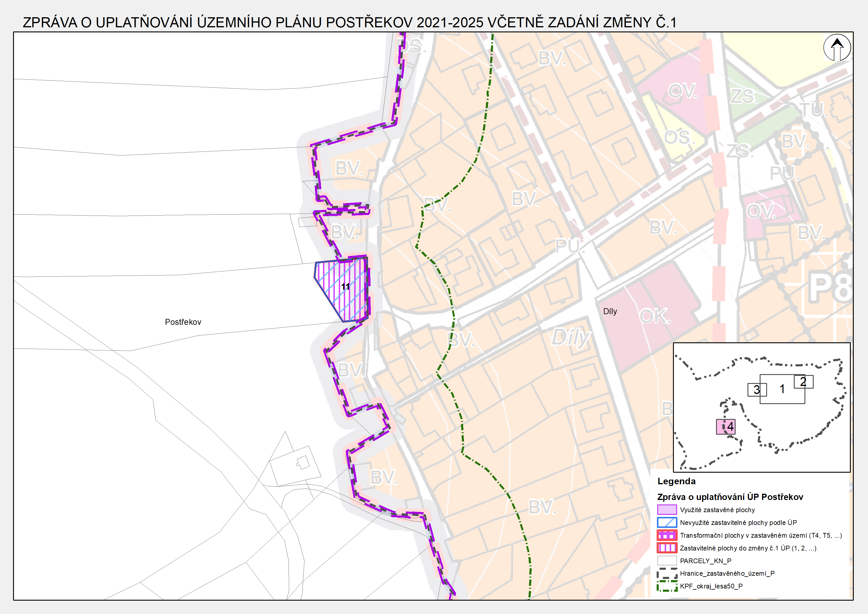Image resolution: width=868 pixels, height=614 pixels.
Task: Click the PARCELY_KN_P empty legend swatch
Action: coord(667,561)
